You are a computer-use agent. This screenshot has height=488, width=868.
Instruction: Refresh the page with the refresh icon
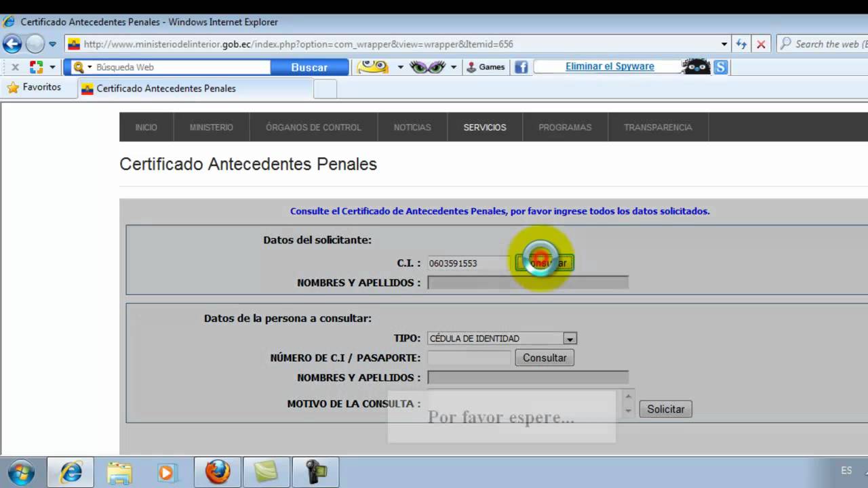741,44
